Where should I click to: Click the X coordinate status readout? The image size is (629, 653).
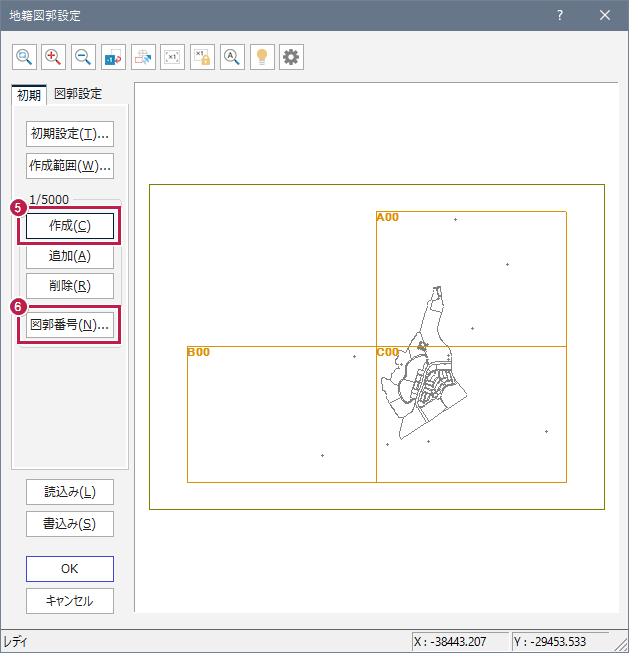[x=460, y=641]
